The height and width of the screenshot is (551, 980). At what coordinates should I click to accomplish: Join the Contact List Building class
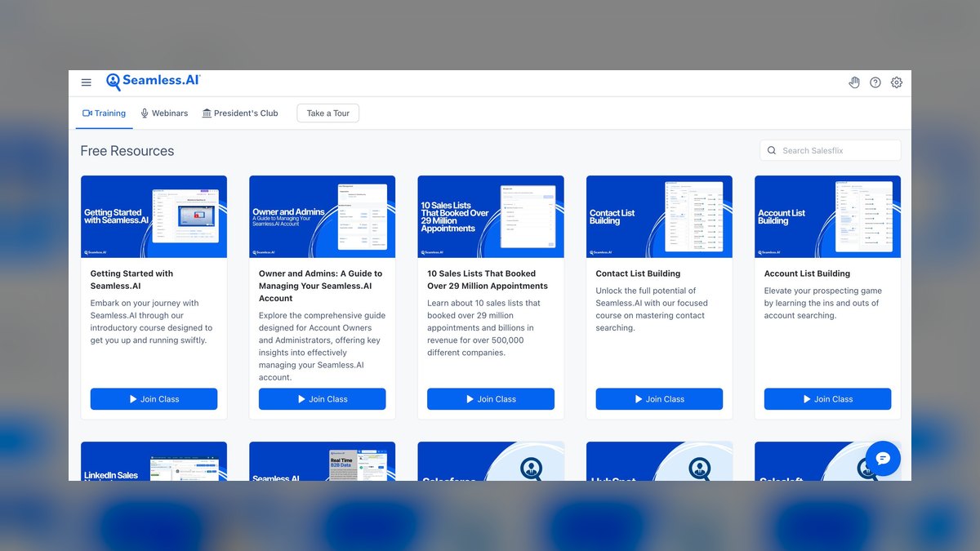659,399
